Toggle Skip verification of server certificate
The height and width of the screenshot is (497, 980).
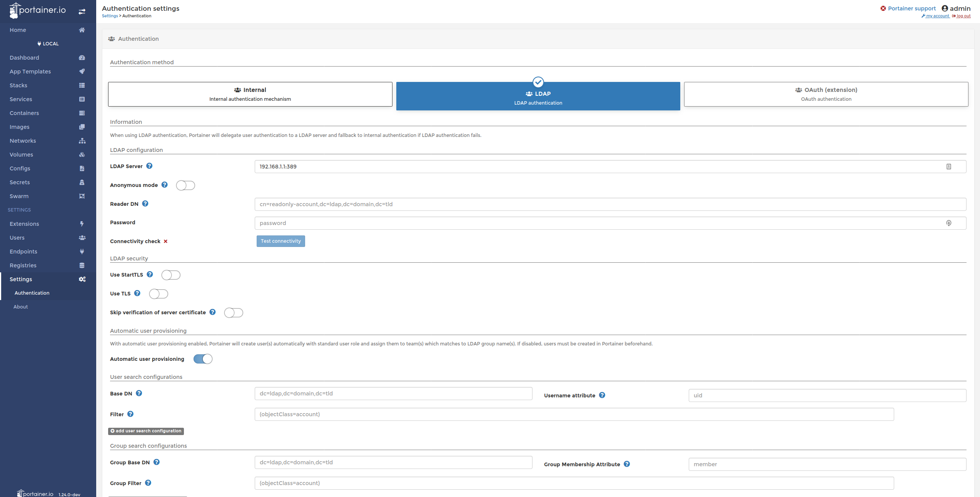(x=234, y=313)
